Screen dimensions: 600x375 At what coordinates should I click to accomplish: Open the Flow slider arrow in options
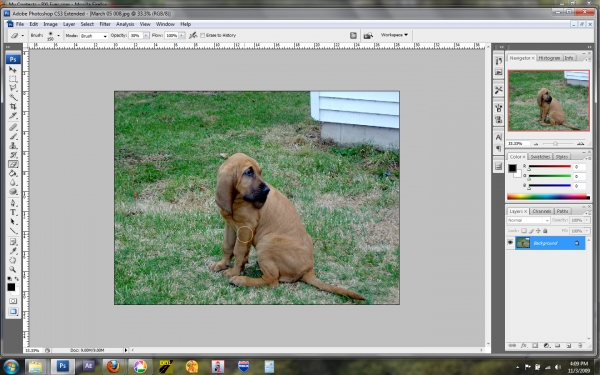click(182, 36)
